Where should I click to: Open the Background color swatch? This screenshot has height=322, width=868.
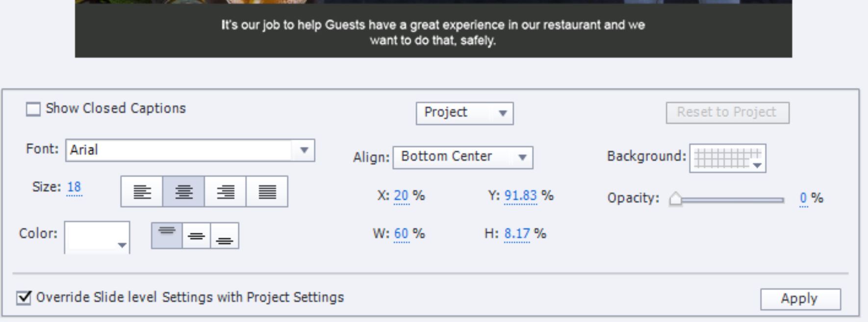click(727, 158)
